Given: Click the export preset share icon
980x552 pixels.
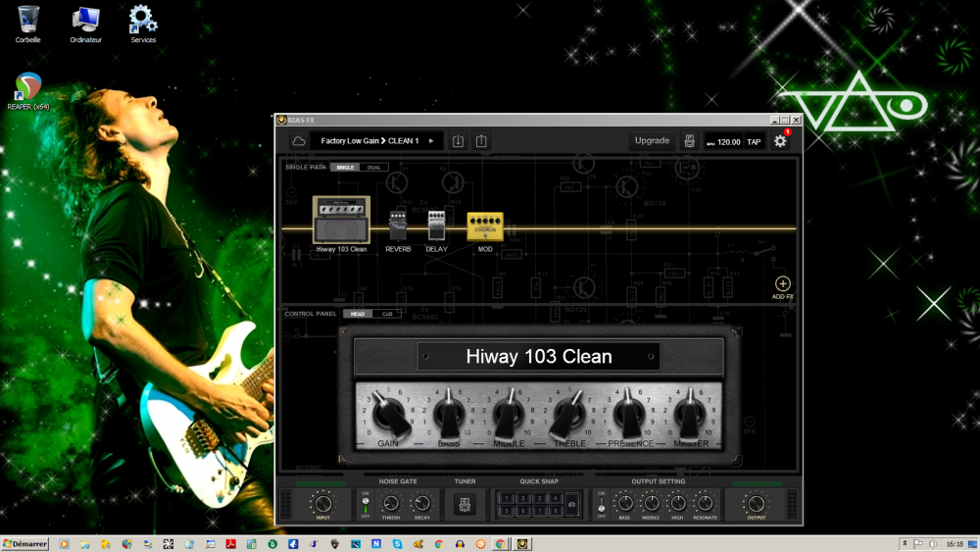Looking at the screenshot, I should coord(481,141).
